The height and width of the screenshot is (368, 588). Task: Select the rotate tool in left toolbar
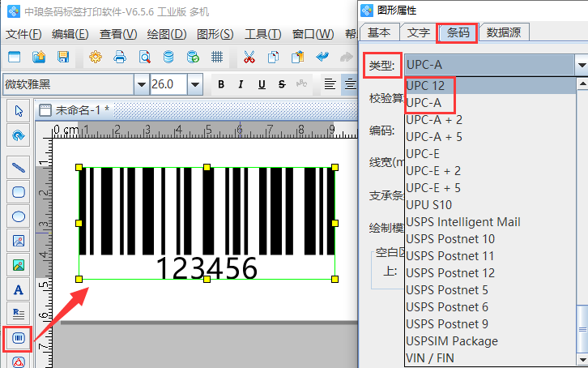[19, 135]
